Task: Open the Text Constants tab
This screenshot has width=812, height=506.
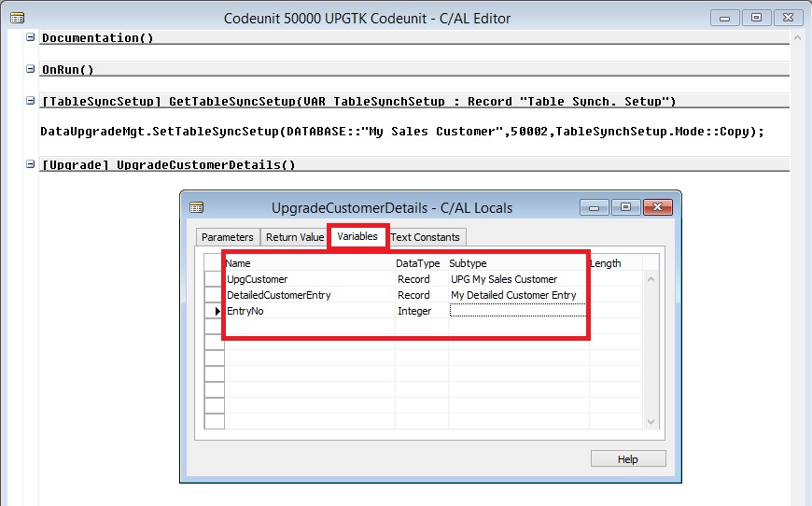Action: [426, 237]
